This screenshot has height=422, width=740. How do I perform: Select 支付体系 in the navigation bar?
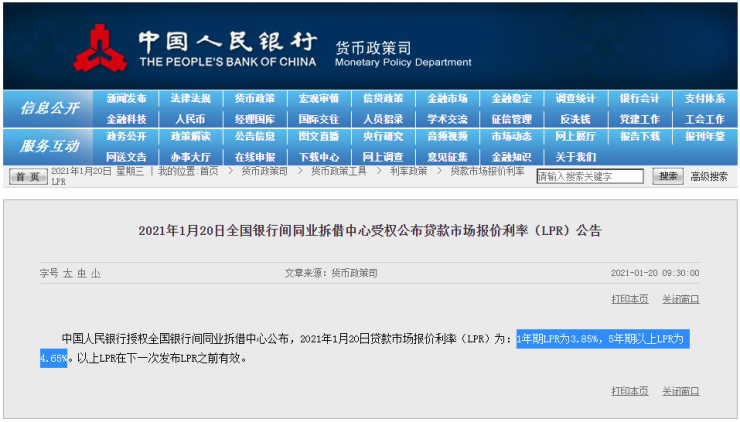(704, 98)
